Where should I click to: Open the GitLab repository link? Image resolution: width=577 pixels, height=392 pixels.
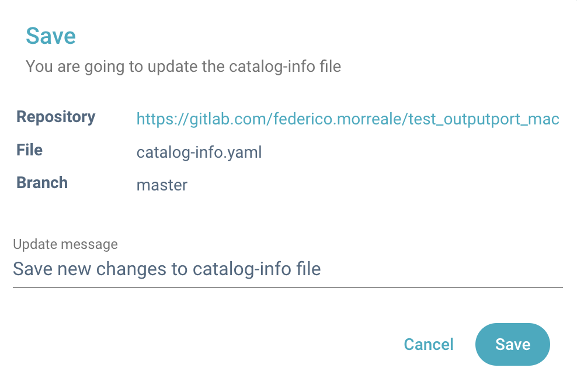[347, 120]
